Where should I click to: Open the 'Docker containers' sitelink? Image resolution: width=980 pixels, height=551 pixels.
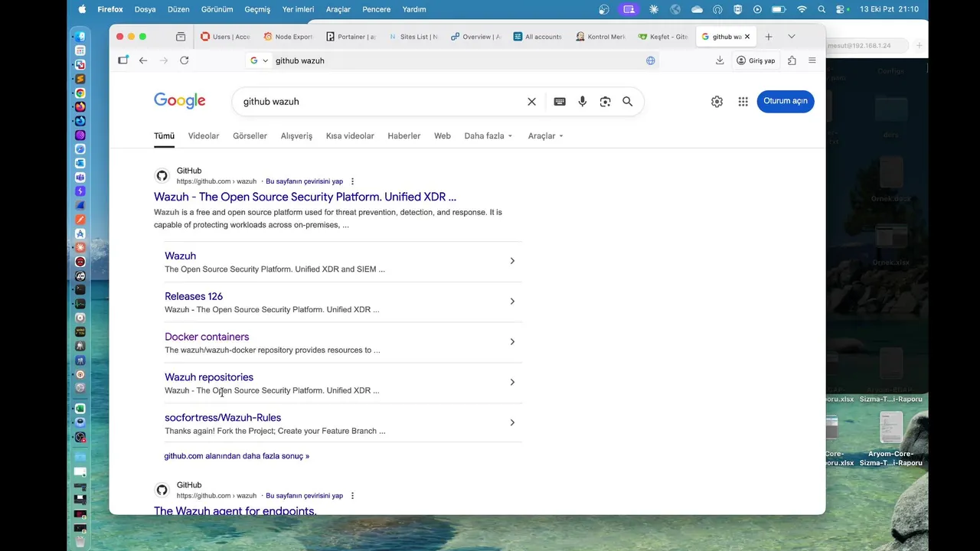[207, 337]
